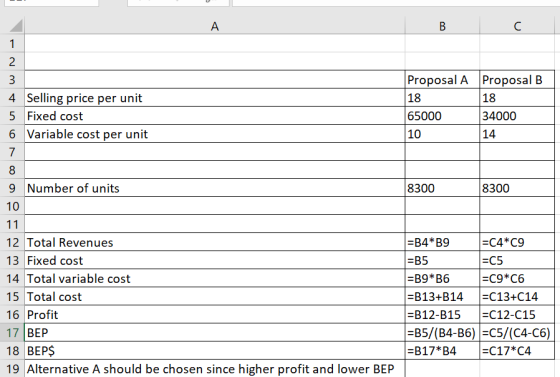This screenshot has width=560, height=377.
Task: Select 'Selling price per unit' cell
Action: click(215, 98)
